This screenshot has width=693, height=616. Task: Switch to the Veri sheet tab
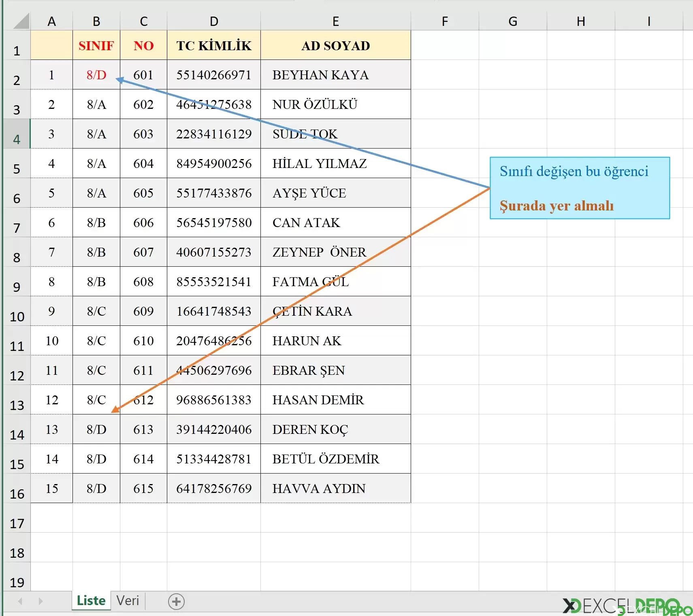coord(128,600)
